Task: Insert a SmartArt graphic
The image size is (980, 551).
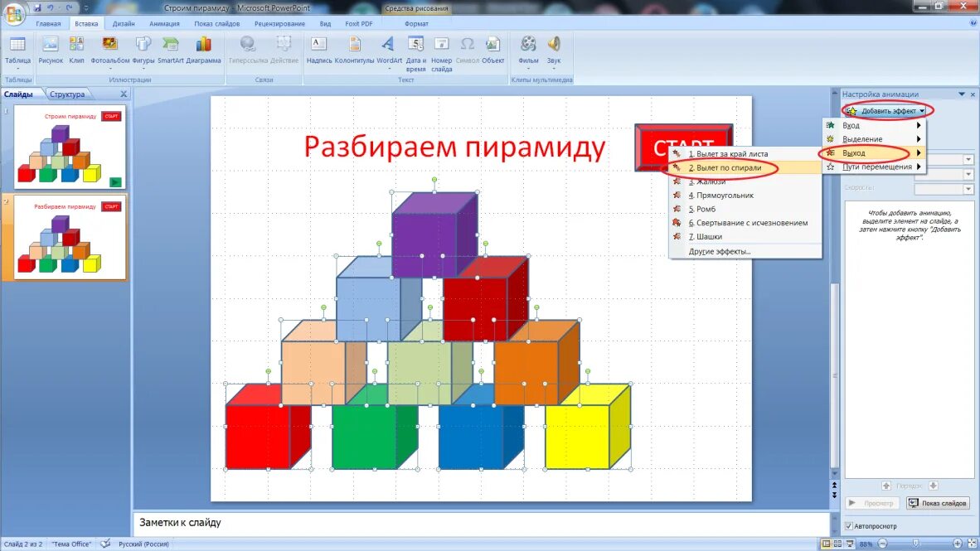Action: click(x=170, y=51)
